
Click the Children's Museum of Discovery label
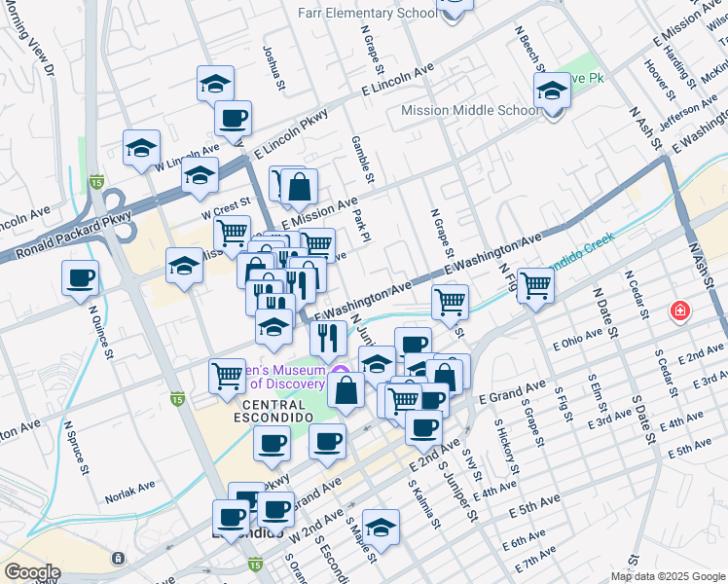[286, 377]
